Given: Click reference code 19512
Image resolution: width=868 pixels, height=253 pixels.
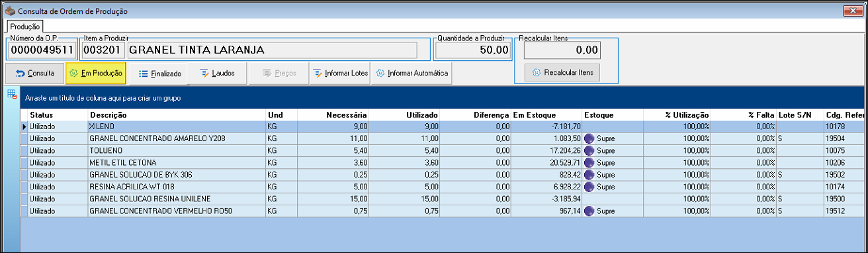Looking at the screenshot, I should click(835, 211).
